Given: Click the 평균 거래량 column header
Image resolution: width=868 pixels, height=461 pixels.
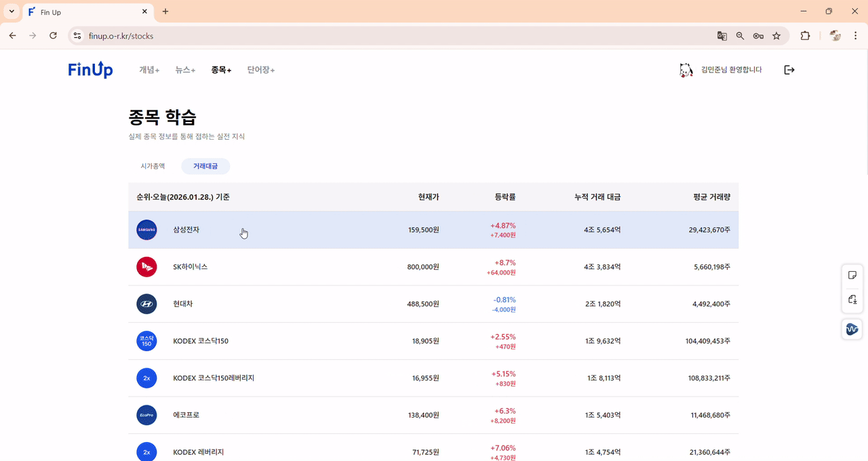Looking at the screenshot, I should tap(712, 197).
